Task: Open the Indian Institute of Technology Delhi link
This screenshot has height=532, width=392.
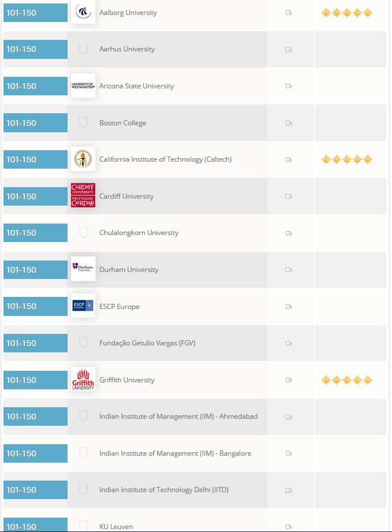Action: coord(164,490)
